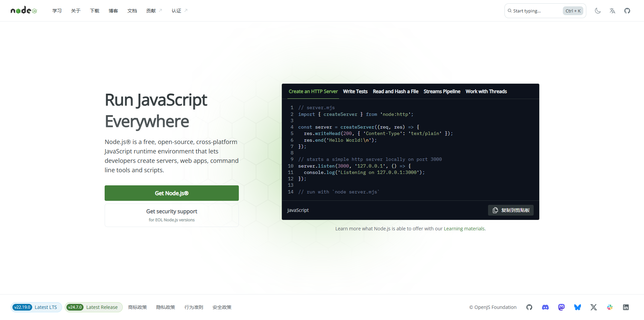Switch to the Streams Pipeline tab
This screenshot has width=644, height=320.
[x=442, y=91]
